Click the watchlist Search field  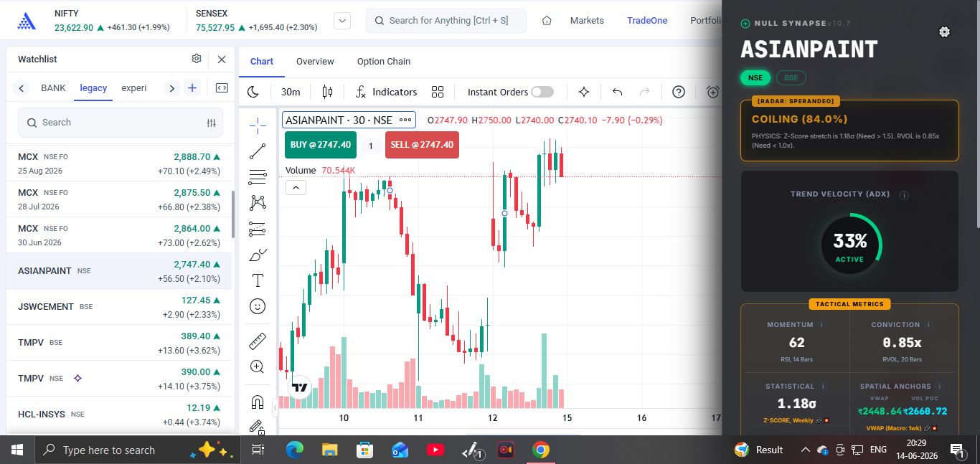tap(121, 123)
